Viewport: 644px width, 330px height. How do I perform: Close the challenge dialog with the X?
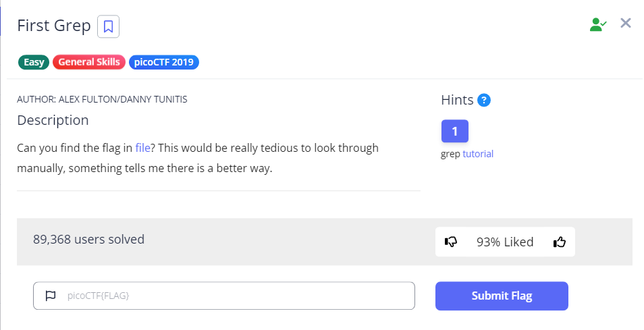pyautogui.click(x=626, y=24)
